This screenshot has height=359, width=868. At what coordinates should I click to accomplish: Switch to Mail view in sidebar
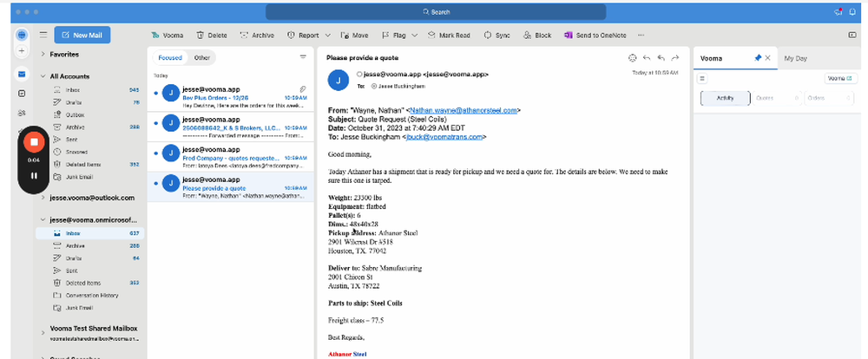click(22, 74)
